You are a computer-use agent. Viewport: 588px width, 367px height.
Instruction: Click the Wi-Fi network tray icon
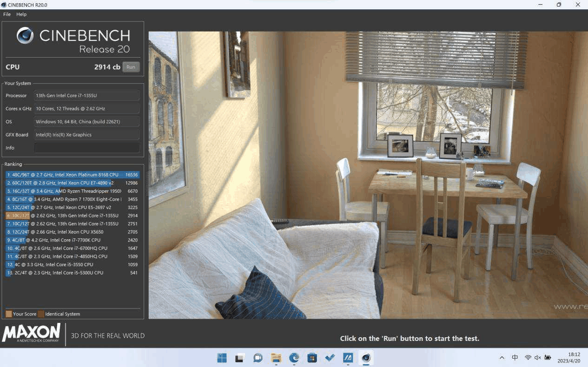[528, 357]
